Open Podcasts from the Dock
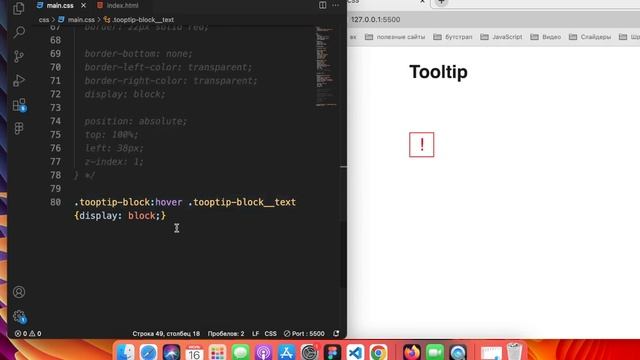Screen dimensions: 640x360 coord(263,352)
